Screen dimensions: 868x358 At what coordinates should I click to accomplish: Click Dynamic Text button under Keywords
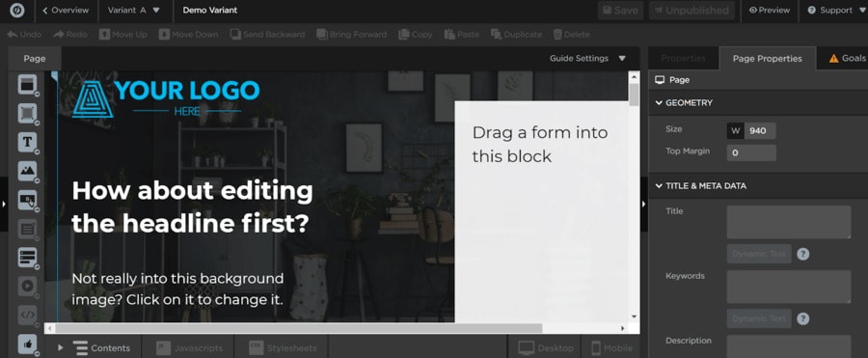tap(759, 318)
